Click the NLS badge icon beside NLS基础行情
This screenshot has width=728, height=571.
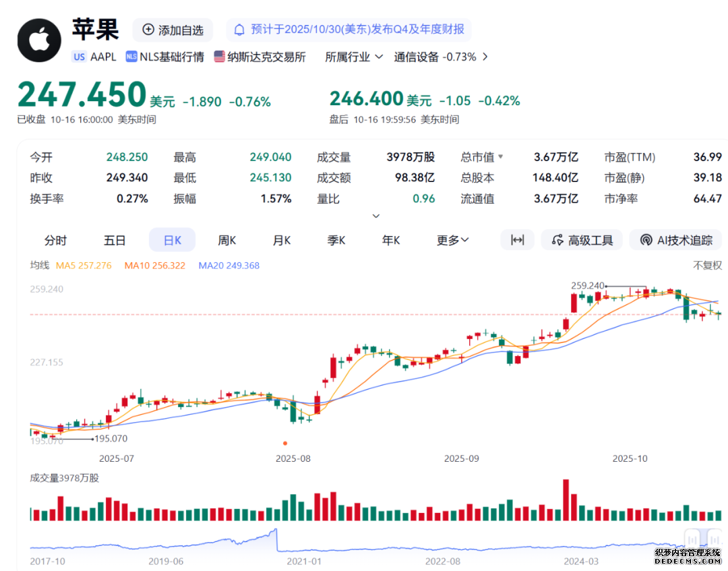[x=131, y=57]
